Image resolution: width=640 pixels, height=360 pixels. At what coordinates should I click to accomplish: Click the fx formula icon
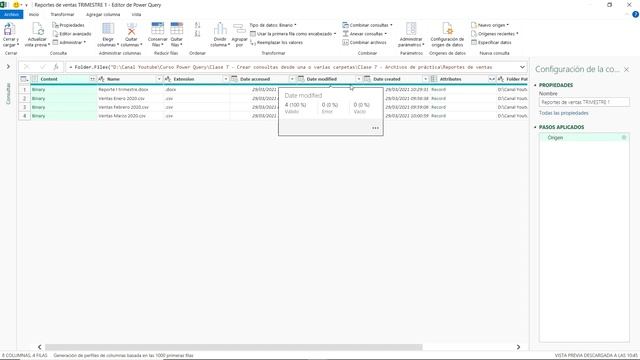[56, 67]
